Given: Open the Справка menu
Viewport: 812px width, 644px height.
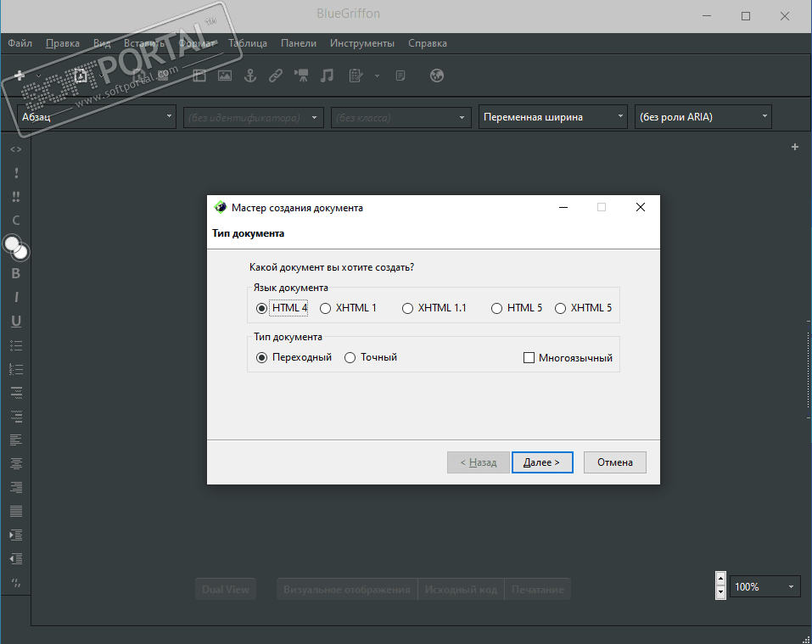Looking at the screenshot, I should tap(428, 43).
